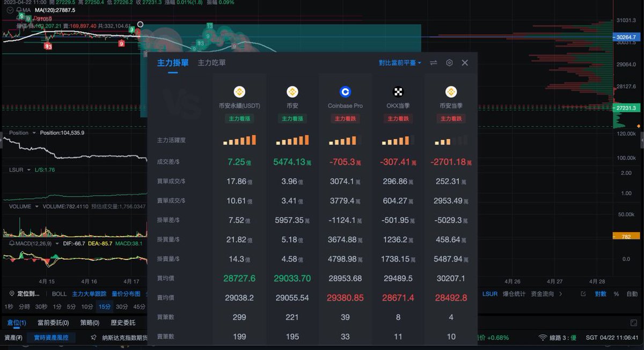Click the 币安永續(USDT) Binance logo
644x350 pixels.
pyautogui.click(x=239, y=92)
